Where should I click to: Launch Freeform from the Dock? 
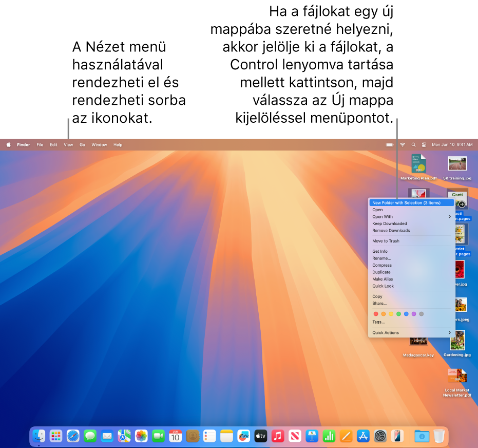[243, 436]
